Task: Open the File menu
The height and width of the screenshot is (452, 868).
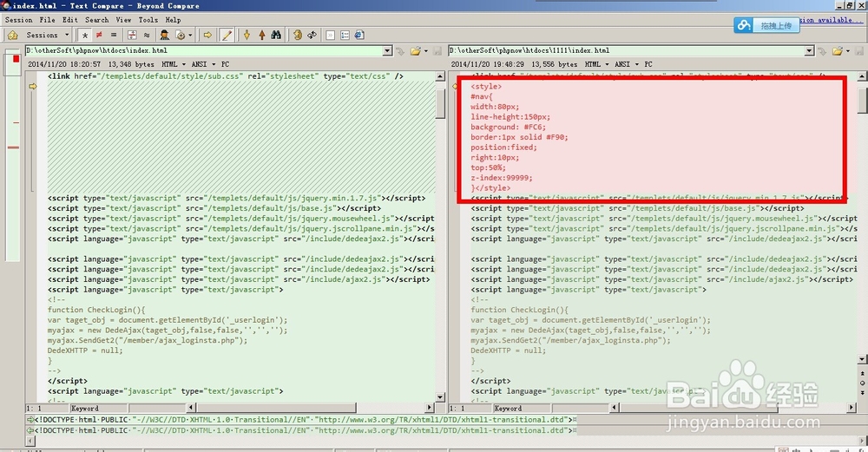Action: pyautogui.click(x=47, y=20)
